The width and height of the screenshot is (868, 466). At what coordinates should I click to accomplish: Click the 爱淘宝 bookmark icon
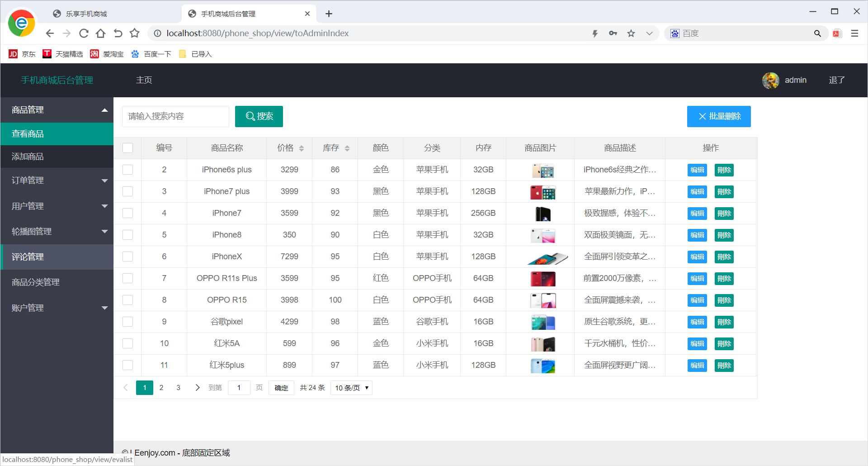point(94,54)
